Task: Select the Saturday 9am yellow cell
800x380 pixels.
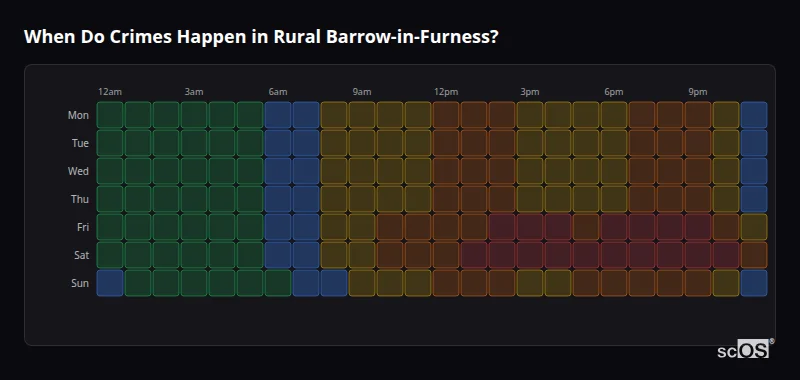Action: (362, 255)
